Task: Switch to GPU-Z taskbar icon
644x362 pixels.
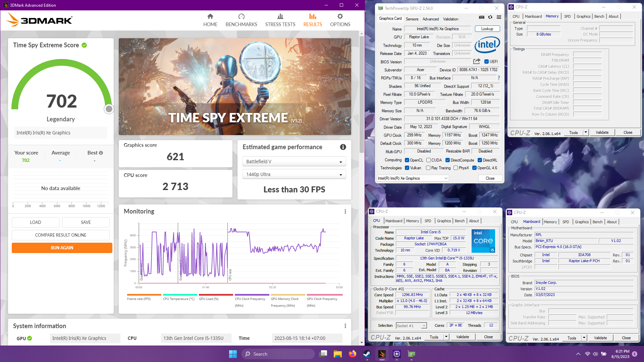Action: [412, 354]
